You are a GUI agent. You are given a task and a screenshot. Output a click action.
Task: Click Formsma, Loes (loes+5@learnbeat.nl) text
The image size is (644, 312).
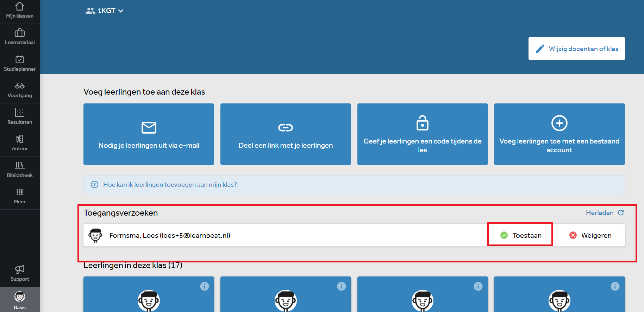170,235
